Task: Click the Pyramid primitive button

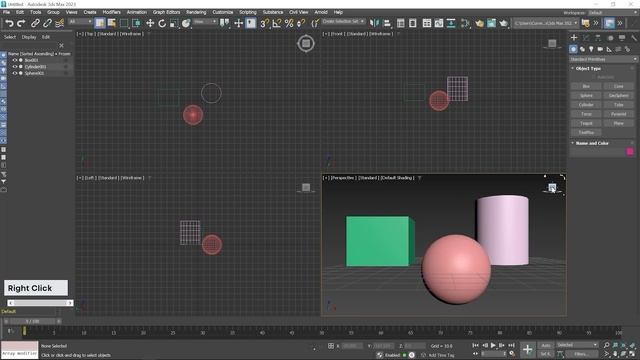Action: [x=618, y=114]
